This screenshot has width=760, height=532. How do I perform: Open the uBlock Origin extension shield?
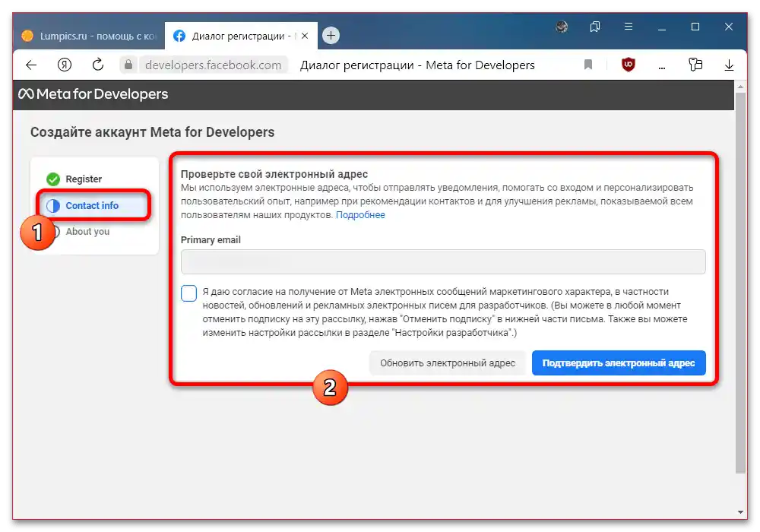628,65
